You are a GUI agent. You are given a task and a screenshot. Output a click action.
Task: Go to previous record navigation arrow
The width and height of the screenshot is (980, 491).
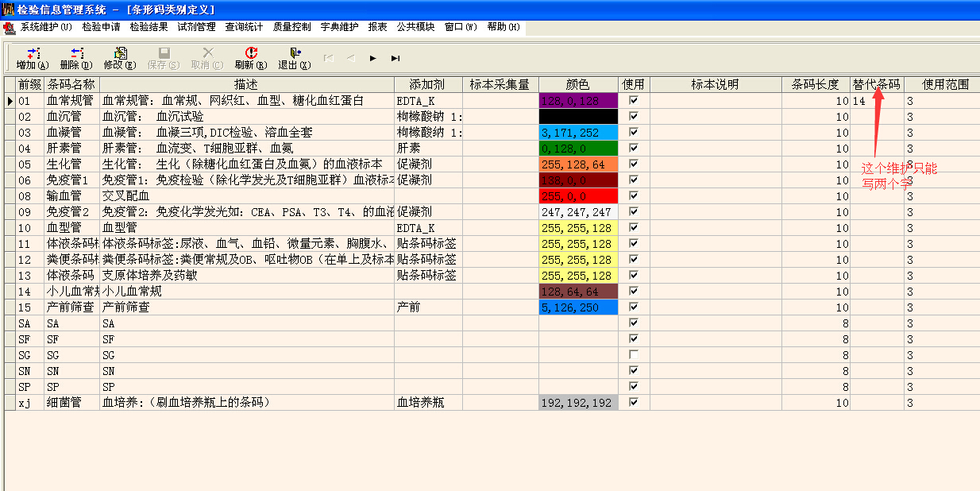(350, 58)
